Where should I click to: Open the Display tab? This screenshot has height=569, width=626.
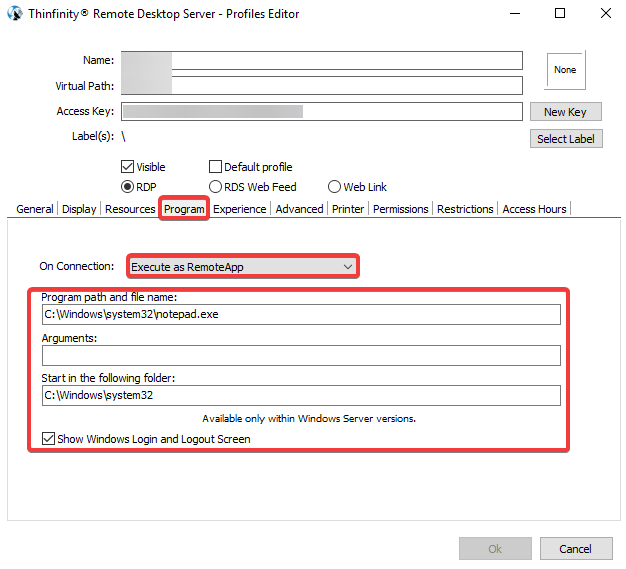[x=79, y=209]
